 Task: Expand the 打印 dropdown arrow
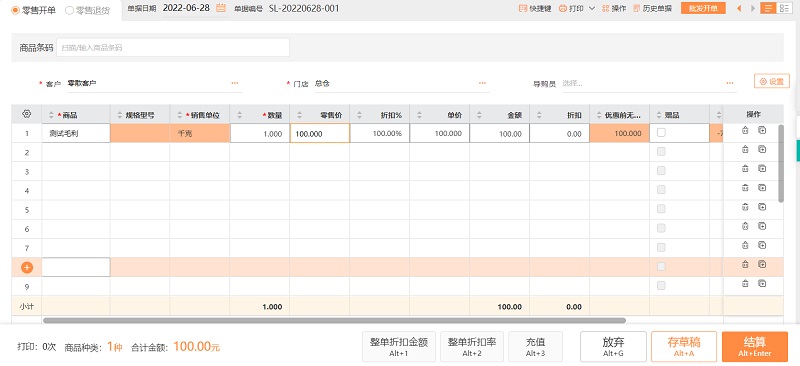pyautogui.click(x=592, y=9)
